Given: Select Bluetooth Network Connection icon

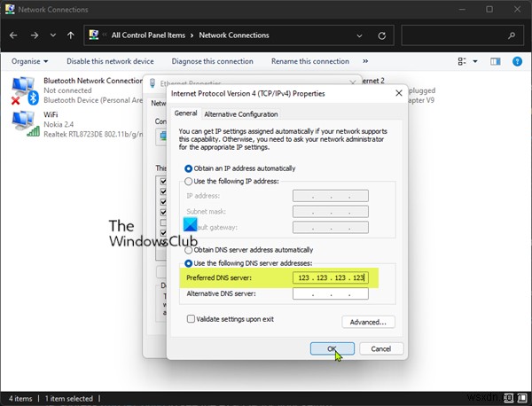Looking at the screenshot, I should (25, 90).
